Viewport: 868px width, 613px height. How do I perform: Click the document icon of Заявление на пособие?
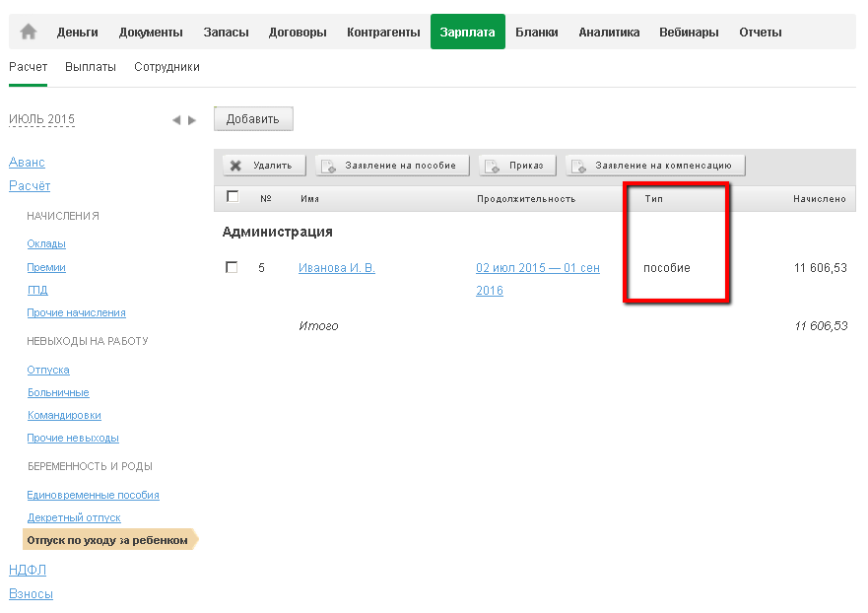coord(329,166)
